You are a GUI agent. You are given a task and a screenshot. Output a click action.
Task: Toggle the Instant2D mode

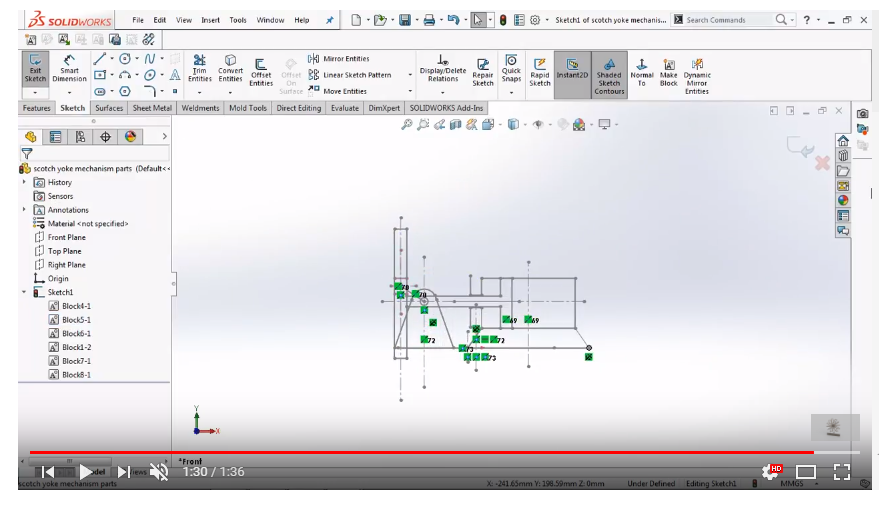pos(572,70)
